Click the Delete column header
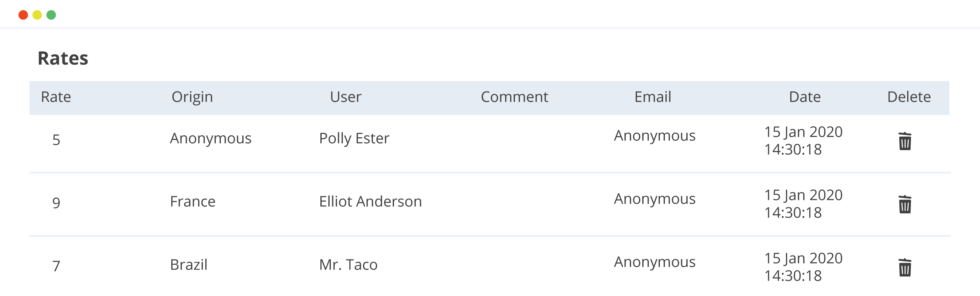This screenshot has height=296, width=980. click(x=909, y=97)
